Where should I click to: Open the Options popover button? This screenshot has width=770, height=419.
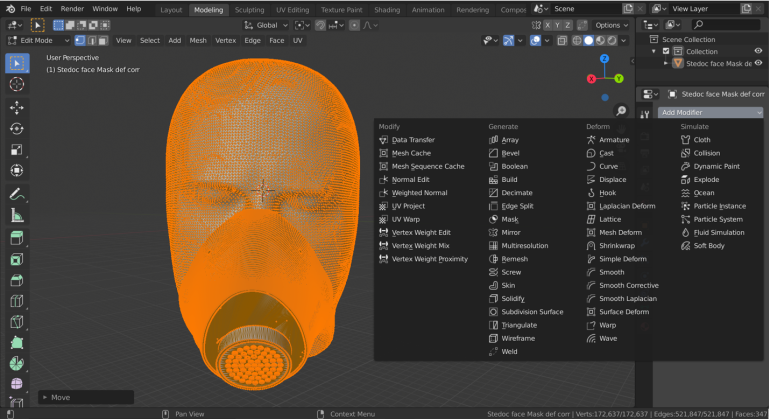610,25
